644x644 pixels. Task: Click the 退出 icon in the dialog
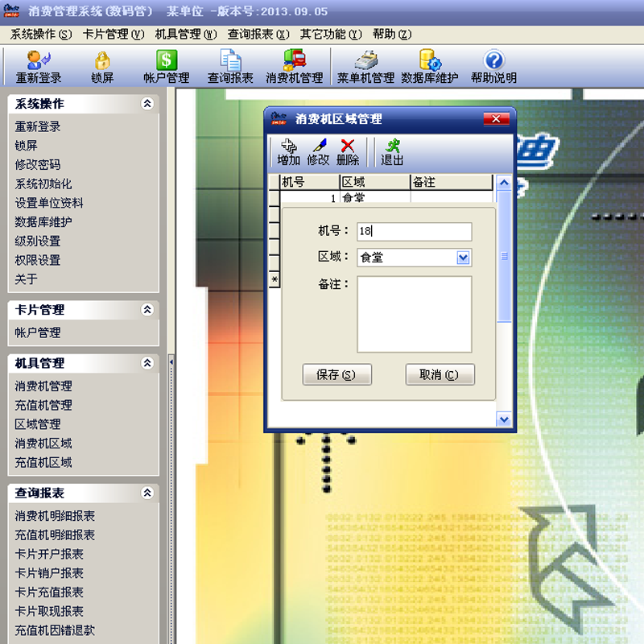[x=392, y=147]
